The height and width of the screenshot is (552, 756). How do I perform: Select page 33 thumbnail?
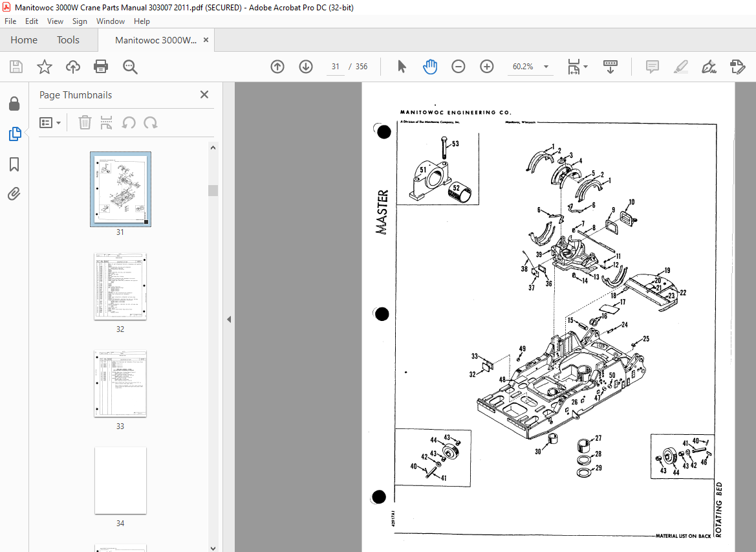click(x=120, y=384)
